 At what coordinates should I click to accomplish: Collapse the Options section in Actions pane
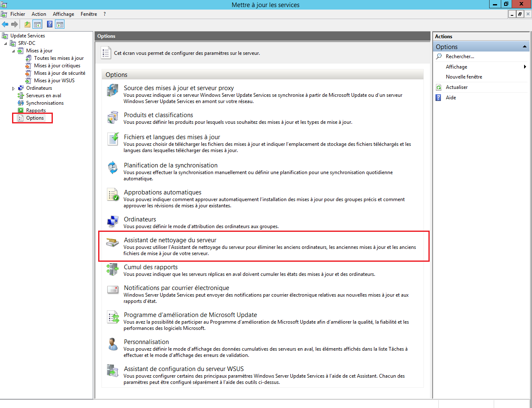click(x=525, y=47)
